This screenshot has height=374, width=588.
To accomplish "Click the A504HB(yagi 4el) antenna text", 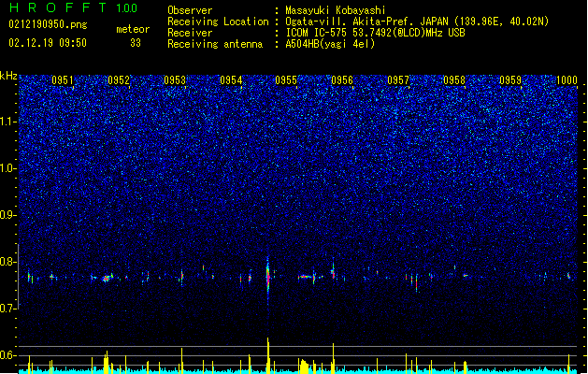I will point(330,44).
